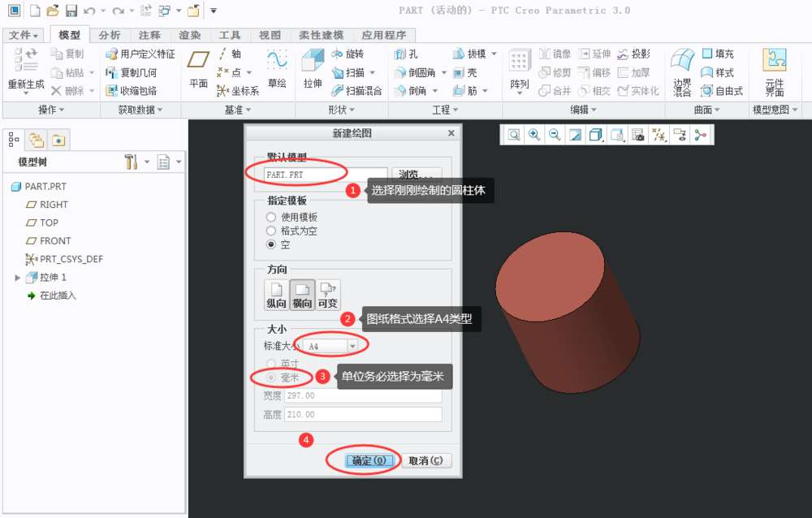
Task: Open the 编辑 group dropdown
Action: coord(584,110)
